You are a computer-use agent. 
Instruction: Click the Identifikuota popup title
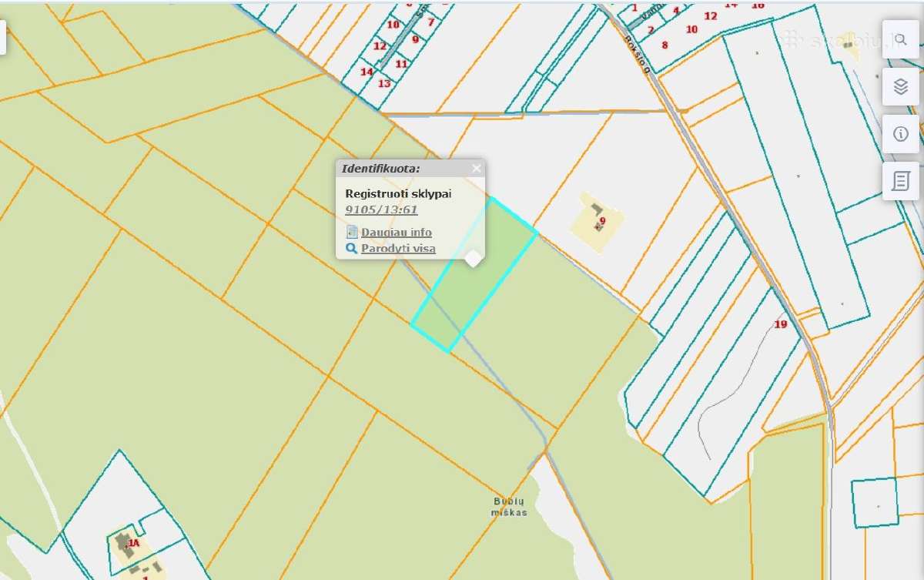click(x=381, y=168)
